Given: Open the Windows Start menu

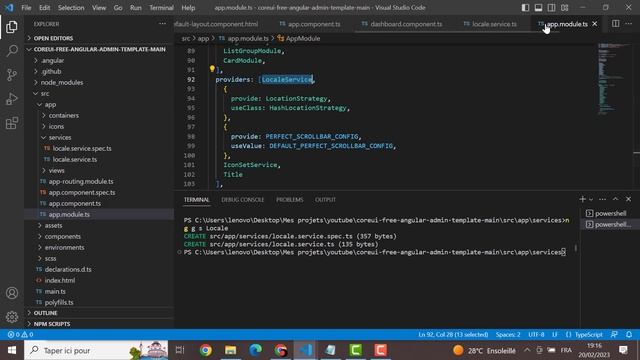Looking at the screenshot, I should pos(12,350).
